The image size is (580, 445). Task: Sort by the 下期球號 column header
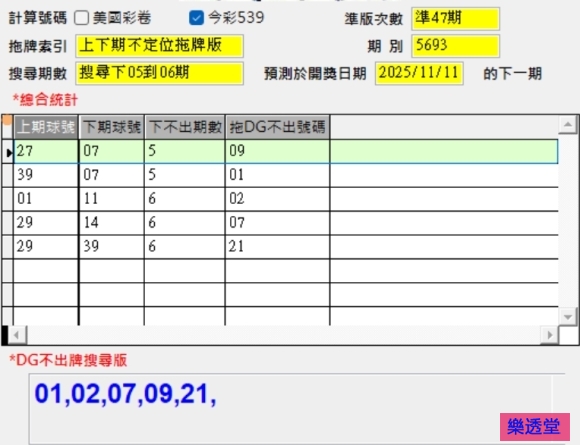tap(111, 127)
